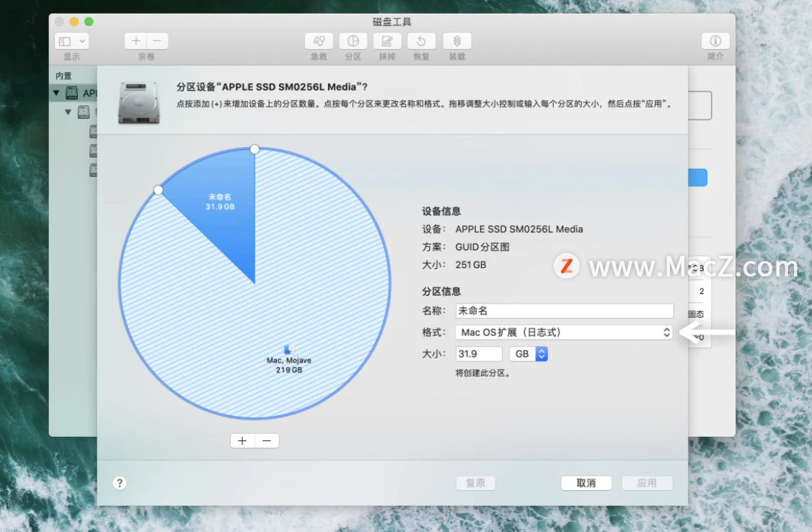Click the note 将创建此分区。
Screen dimensions: 812x532
(x=482, y=373)
